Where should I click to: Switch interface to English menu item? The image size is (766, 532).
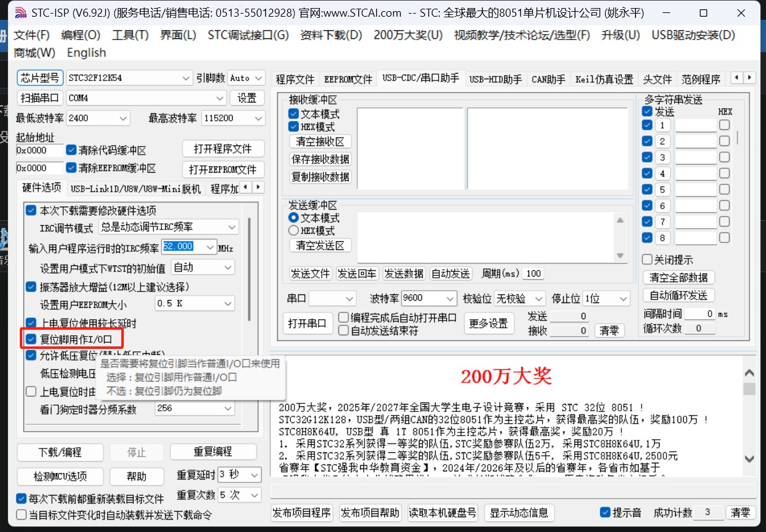[x=87, y=53]
